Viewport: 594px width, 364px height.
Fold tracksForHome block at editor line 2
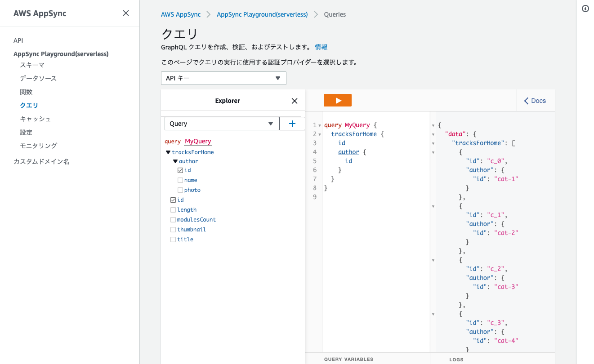click(320, 134)
